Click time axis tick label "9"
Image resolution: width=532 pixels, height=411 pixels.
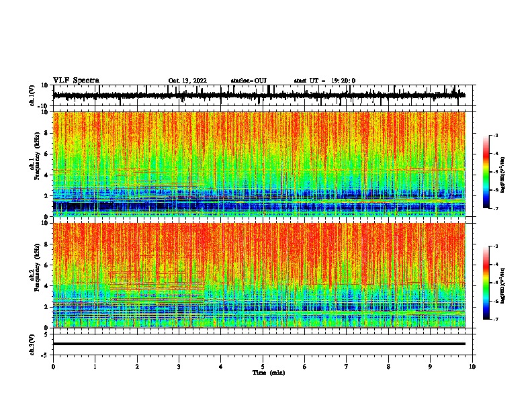[x=430, y=367]
